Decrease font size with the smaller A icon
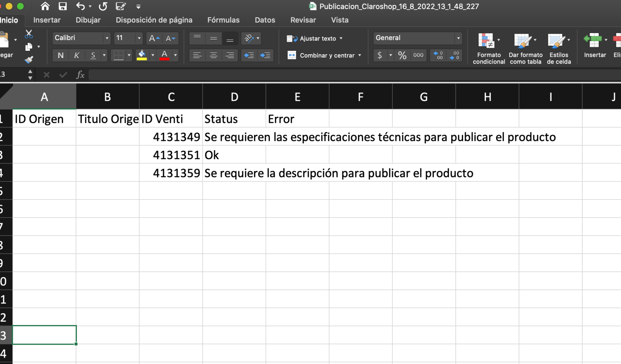 coord(170,38)
